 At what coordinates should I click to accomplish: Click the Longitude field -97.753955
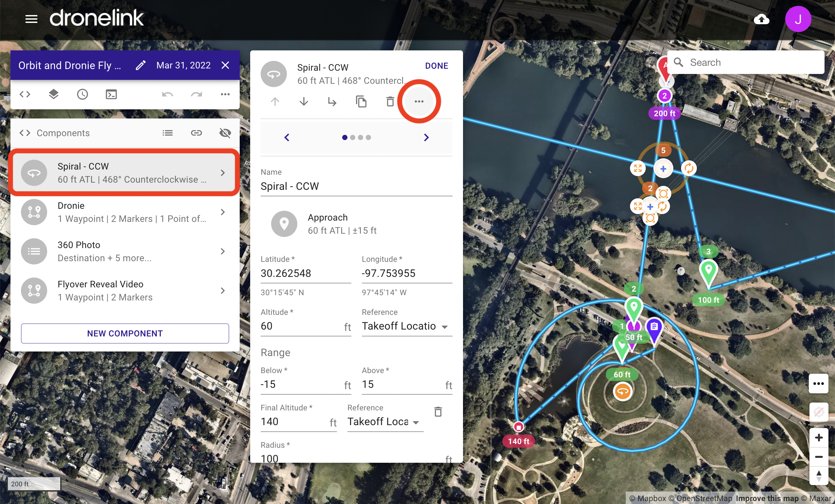407,273
